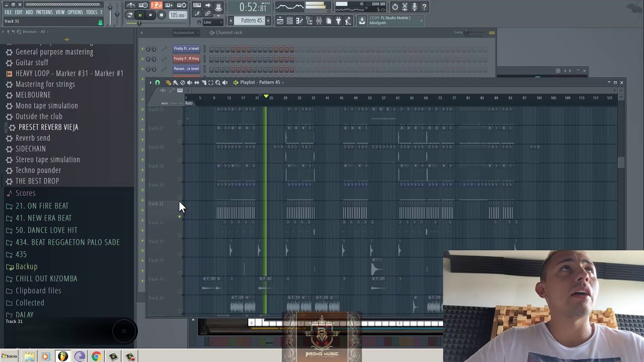
Task: Select the mute tool in Playlist toolbar
Action: coord(190,82)
